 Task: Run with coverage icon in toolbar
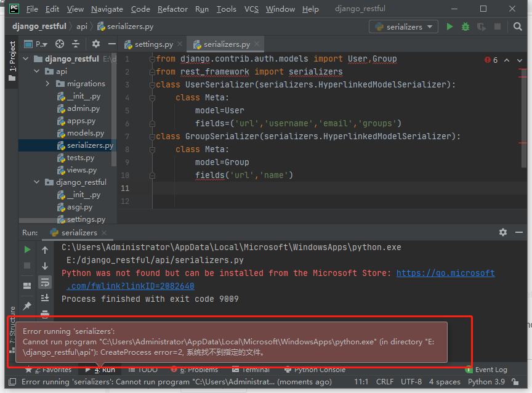point(481,26)
